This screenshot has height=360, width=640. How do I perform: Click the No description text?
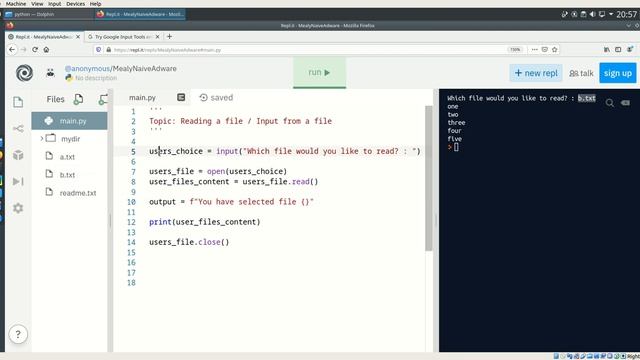pyautogui.click(x=96, y=78)
